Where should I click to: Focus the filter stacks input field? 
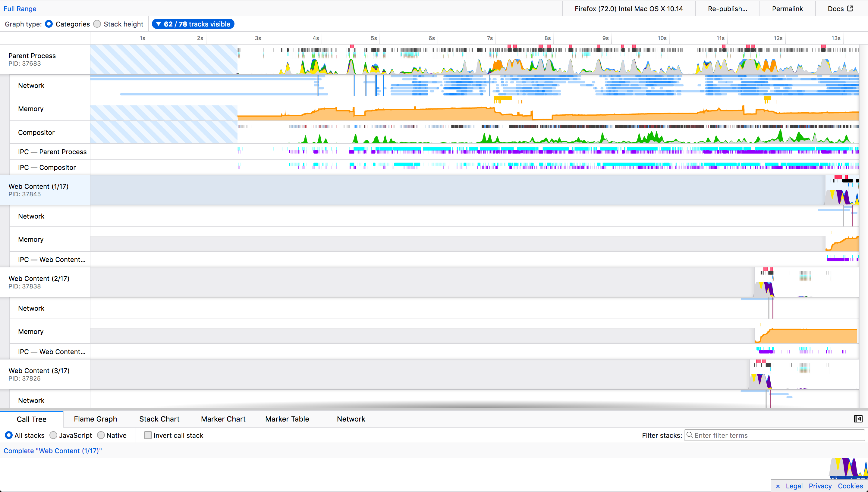(x=774, y=435)
